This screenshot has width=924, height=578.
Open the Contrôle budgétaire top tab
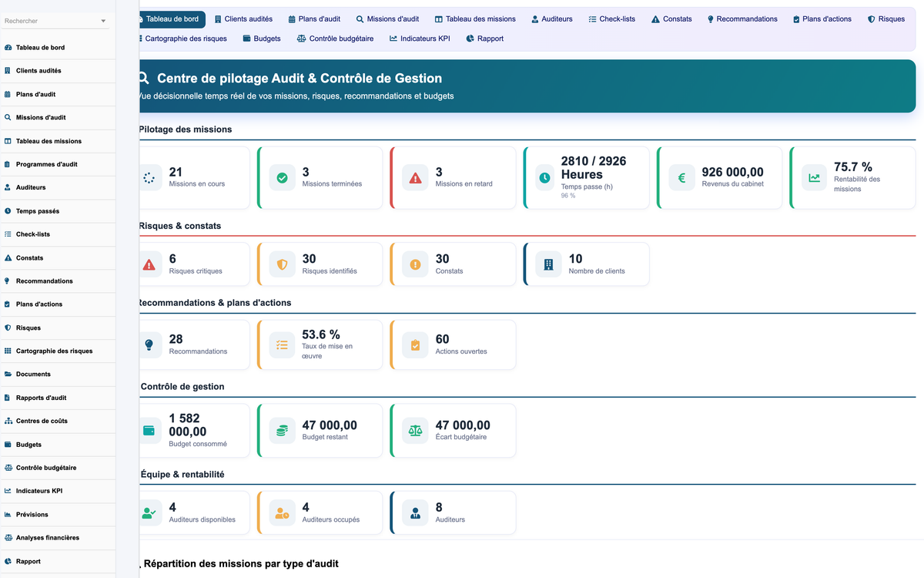click(336, 39)
